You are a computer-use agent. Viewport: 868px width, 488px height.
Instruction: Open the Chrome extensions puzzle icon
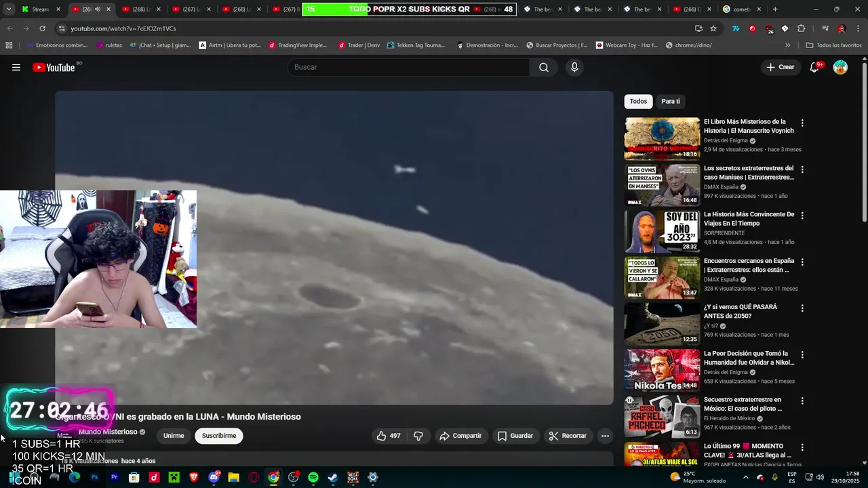pos(801,28)
